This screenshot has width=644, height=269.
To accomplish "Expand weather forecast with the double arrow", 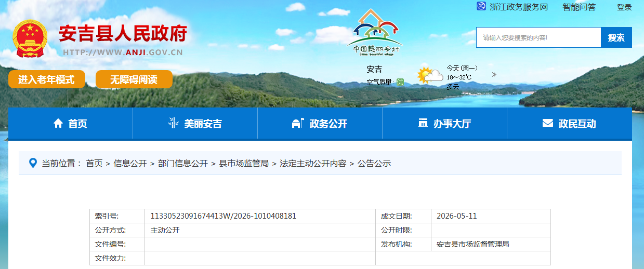I will point(494,74).
